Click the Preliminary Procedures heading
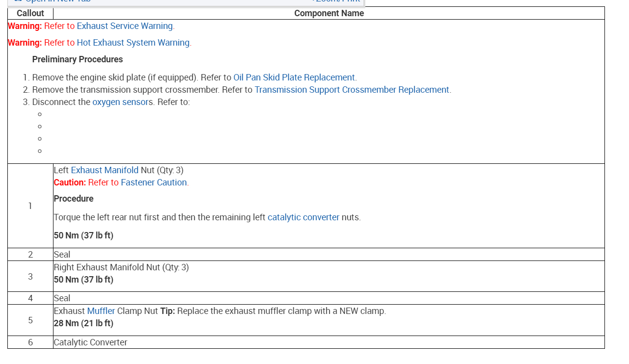The height and width of the screenshot is (364, 629). [x=78, y=59]
